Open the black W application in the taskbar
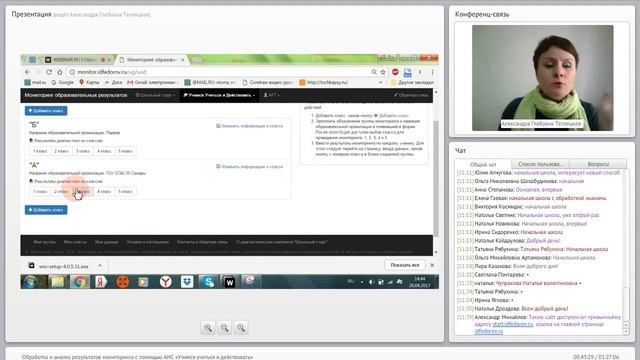 point(229,282)
